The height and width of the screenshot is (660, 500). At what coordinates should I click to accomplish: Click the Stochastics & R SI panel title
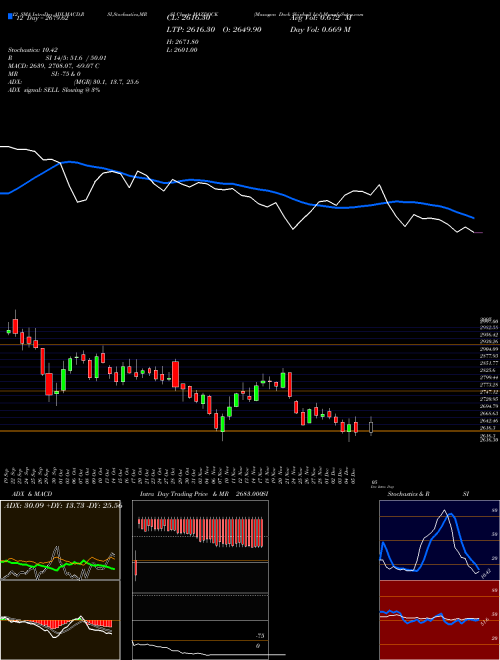tap(428, 494)
